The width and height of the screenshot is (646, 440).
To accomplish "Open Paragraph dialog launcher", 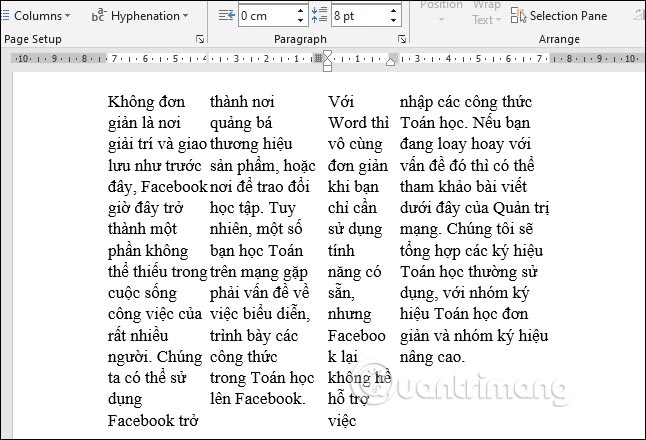I will pos(402,39).
